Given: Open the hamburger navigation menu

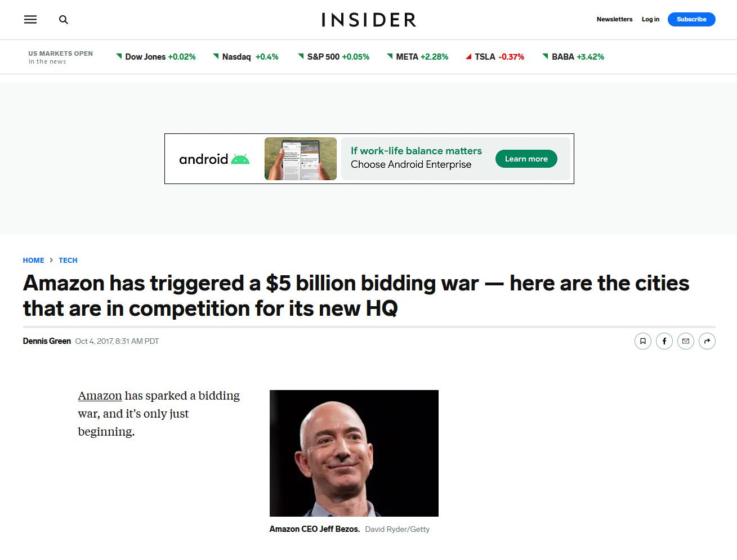Looking at the screenshot, I should pyautogui.click(x=30, y=20).
